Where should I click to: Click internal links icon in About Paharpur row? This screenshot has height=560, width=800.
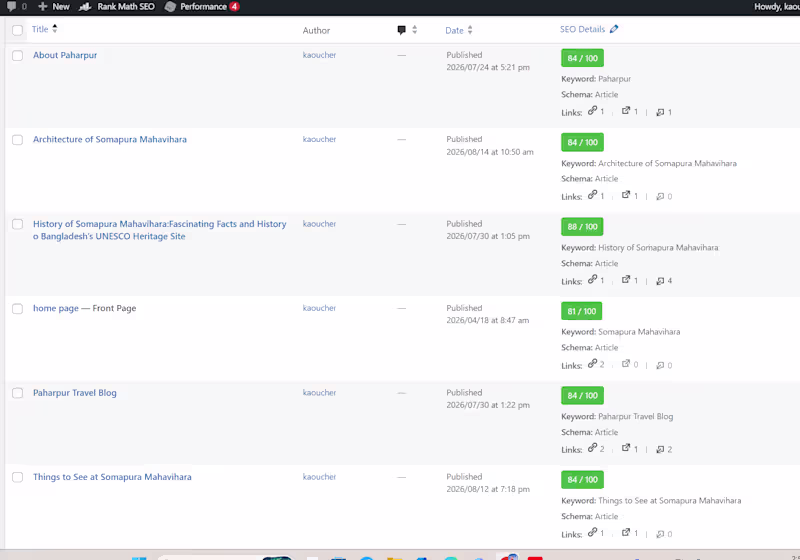pos(592,110)
